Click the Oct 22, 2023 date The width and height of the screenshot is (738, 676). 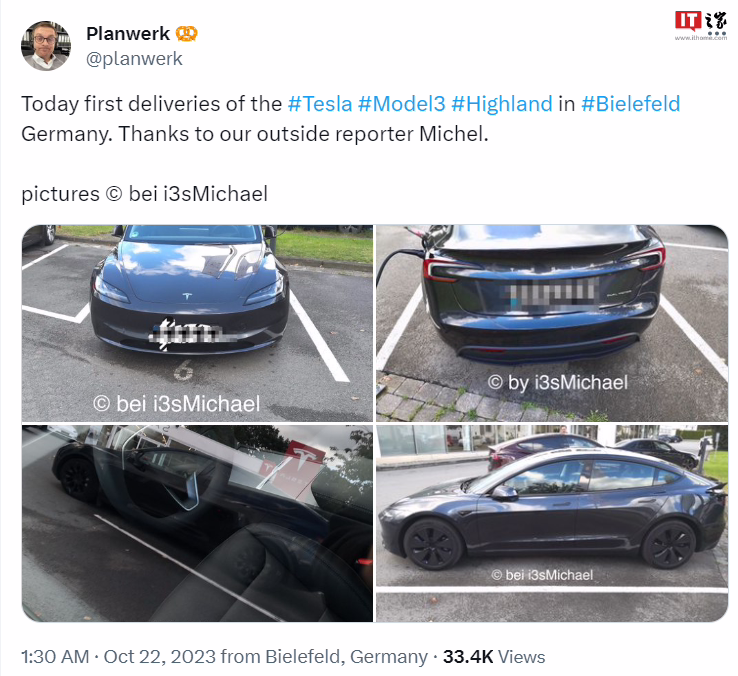point(160,657)
